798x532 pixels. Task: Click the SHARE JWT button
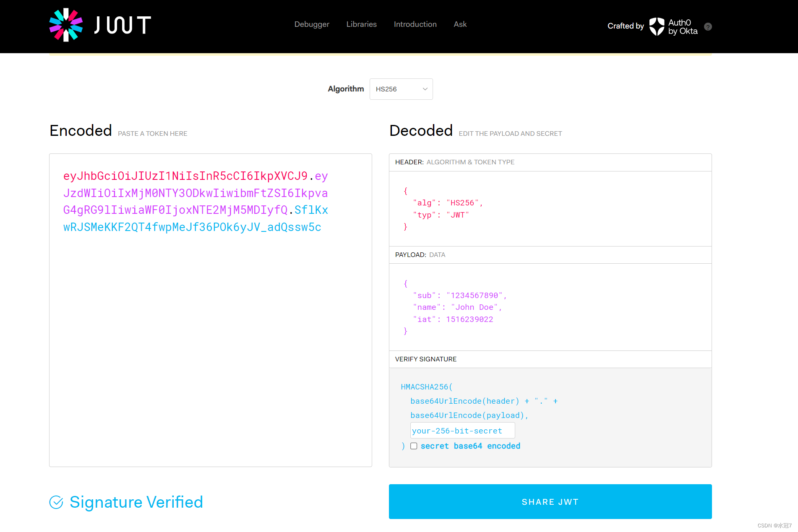(550, 502)
